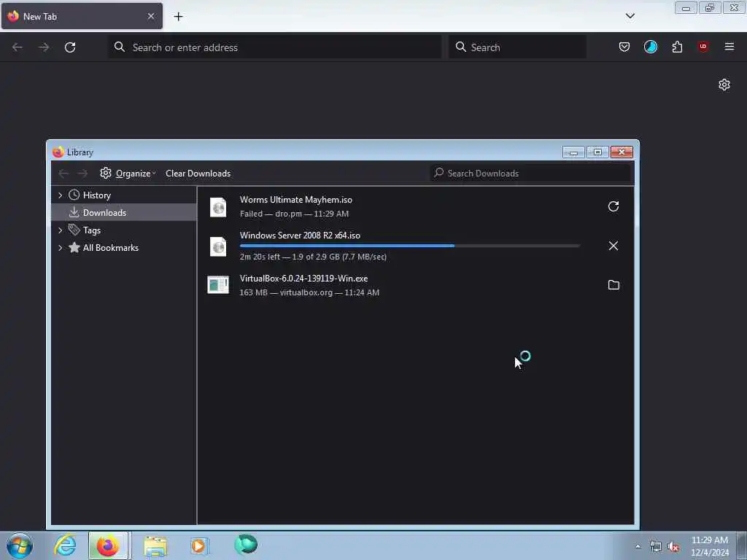The width and height of the screenshot is (747, 560).
Task: Open the Organize dropdown menu
Action: (x=135, y=174)
